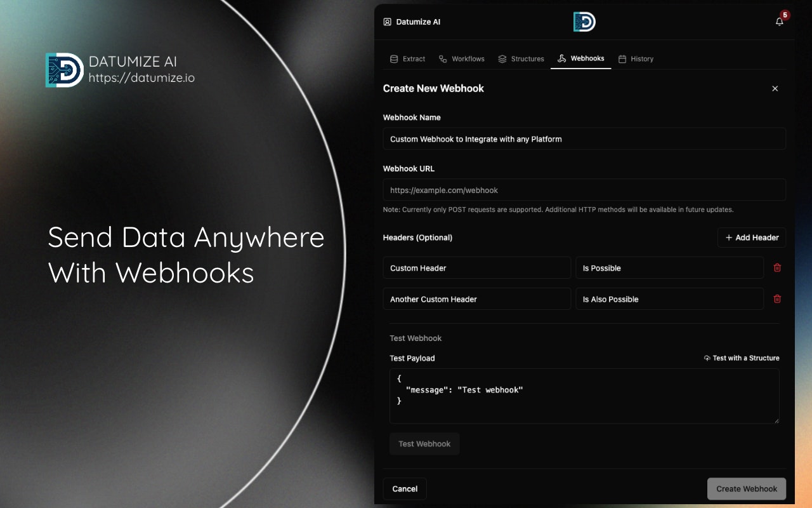Viewport: 812px width, 508px height.
Task: Click the Headers (Optional) label
Action: pos(417,237)
